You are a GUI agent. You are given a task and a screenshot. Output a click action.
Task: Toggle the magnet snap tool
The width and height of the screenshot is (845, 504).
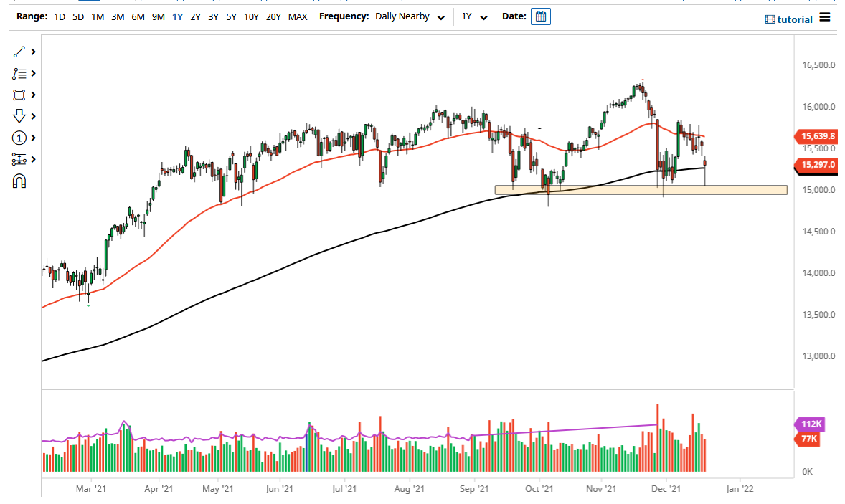pyautogui.click(x=19, y=181)
